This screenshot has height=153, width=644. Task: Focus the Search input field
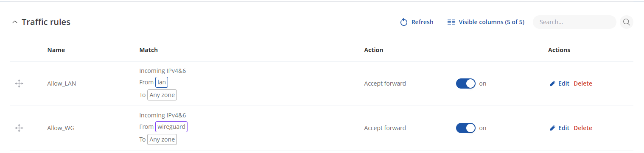[x=574, y=22]
